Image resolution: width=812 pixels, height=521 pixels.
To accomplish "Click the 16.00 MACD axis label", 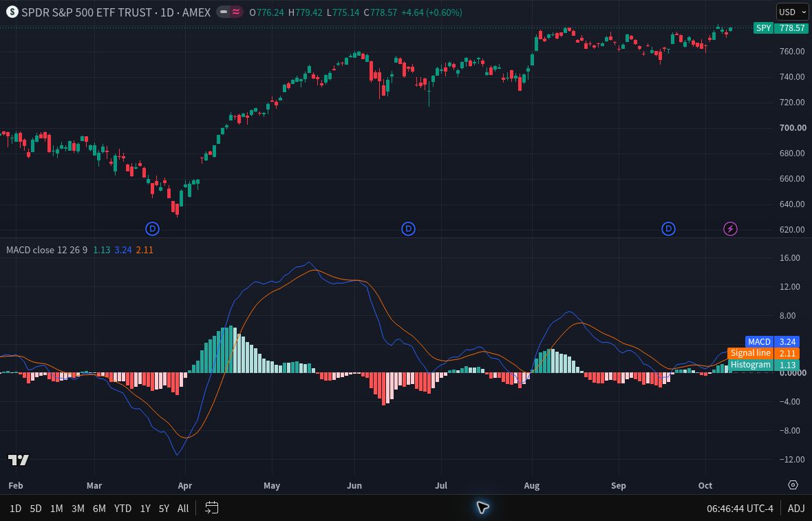I will click(790, 257).
